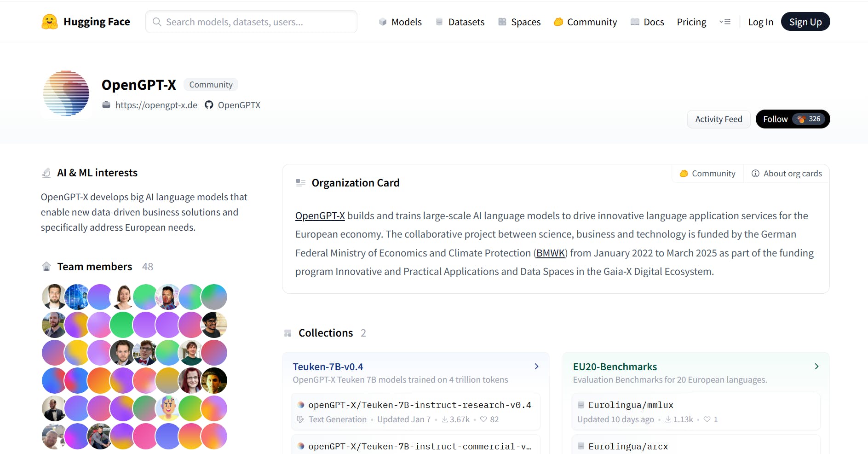Expand the EU20-Benchmarks collection arrow
Image resolution: width=868 pixels, height=454 pixels.
pos(816,367)
